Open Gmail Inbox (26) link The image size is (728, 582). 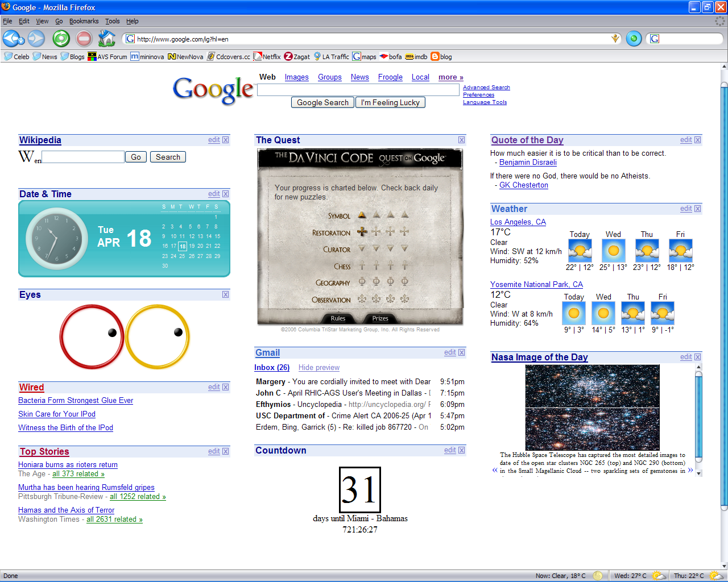click(272, 368)
